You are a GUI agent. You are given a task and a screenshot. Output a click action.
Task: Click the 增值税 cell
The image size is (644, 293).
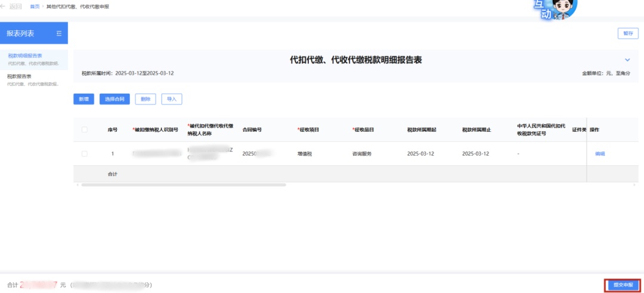point(305,154)
